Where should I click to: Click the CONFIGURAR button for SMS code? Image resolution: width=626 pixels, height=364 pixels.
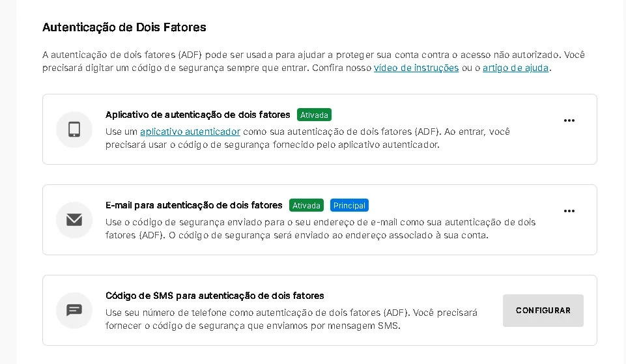coord(543,311)
